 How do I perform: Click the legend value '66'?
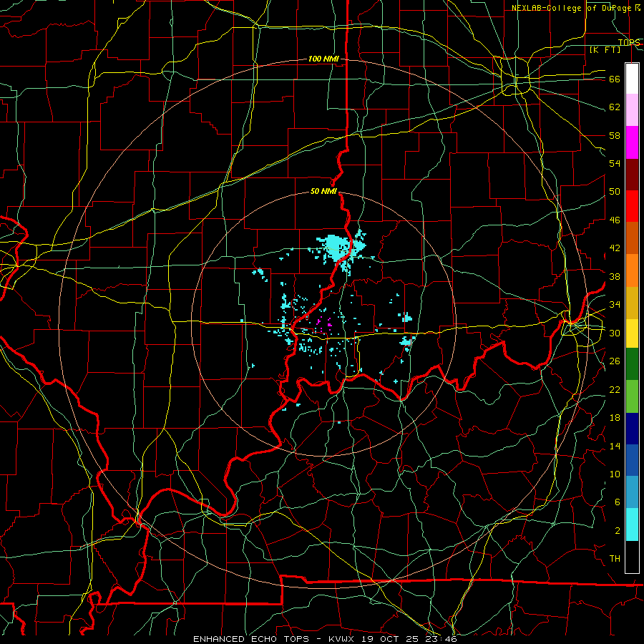pyautogui.click(x=615, y=79)
